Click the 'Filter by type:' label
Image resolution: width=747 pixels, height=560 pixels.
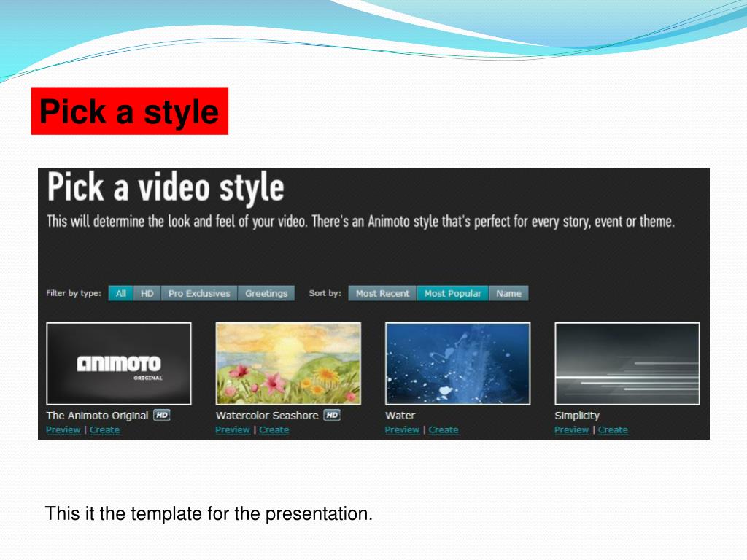coord(74,293)
